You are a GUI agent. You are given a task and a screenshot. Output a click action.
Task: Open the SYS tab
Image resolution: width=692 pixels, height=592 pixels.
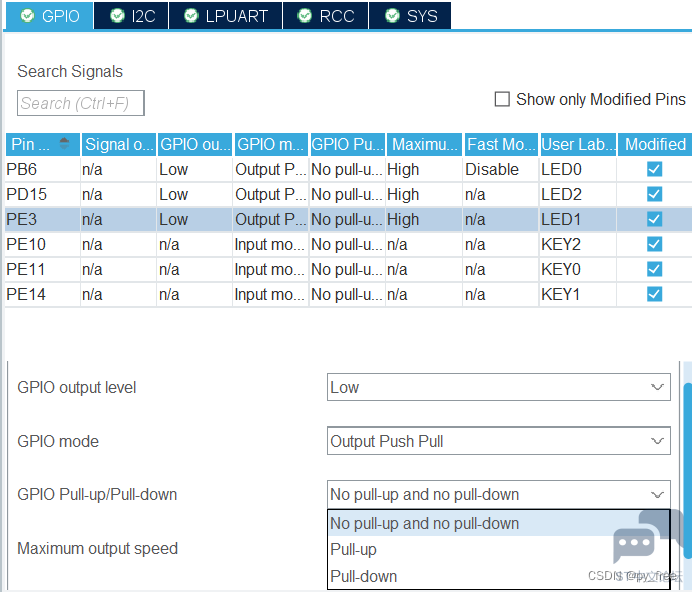point(410,16)
